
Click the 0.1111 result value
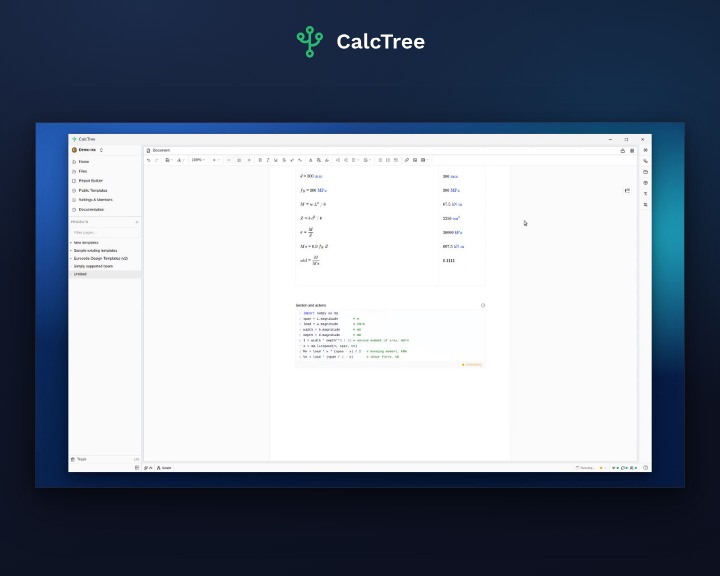pyautogui.click(x=449, y=260)
